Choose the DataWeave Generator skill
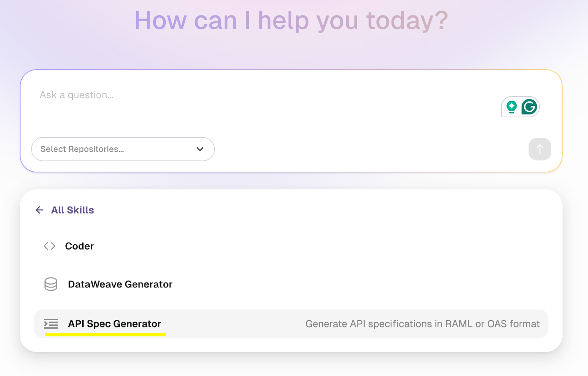Viewport: 588px width, 376px height. click(120, 284)
